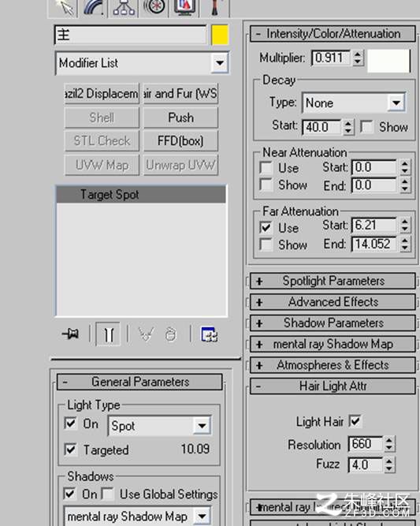The image size is (420, 526).
Task: Click the yellow object color swatch
Action: point(220,35)
